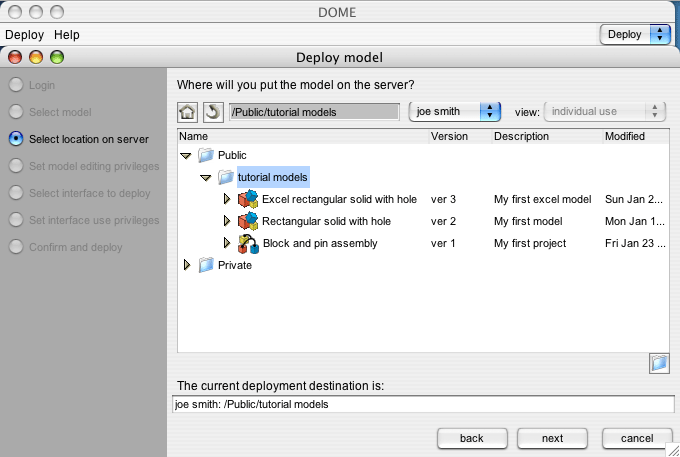The height and width of the screenshot is (457, 680).
Task: Open the Help menu
Action: pos(66,35)
